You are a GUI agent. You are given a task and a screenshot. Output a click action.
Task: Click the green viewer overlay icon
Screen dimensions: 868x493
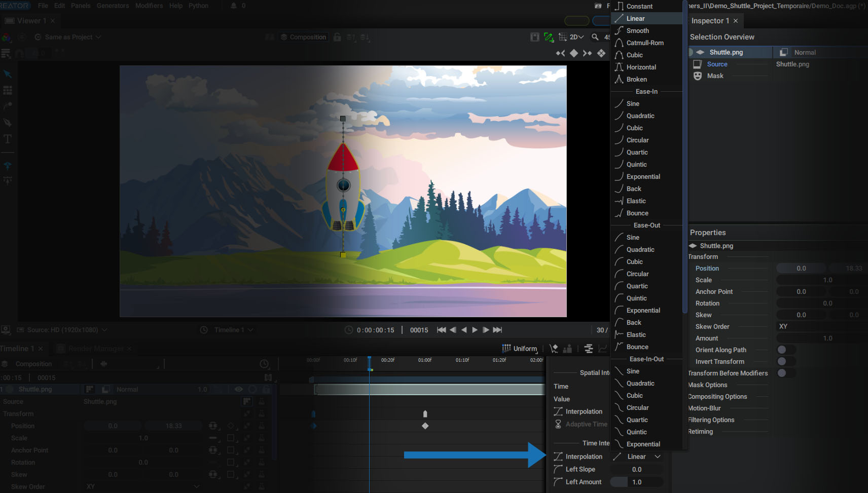[x=549, y=37]
